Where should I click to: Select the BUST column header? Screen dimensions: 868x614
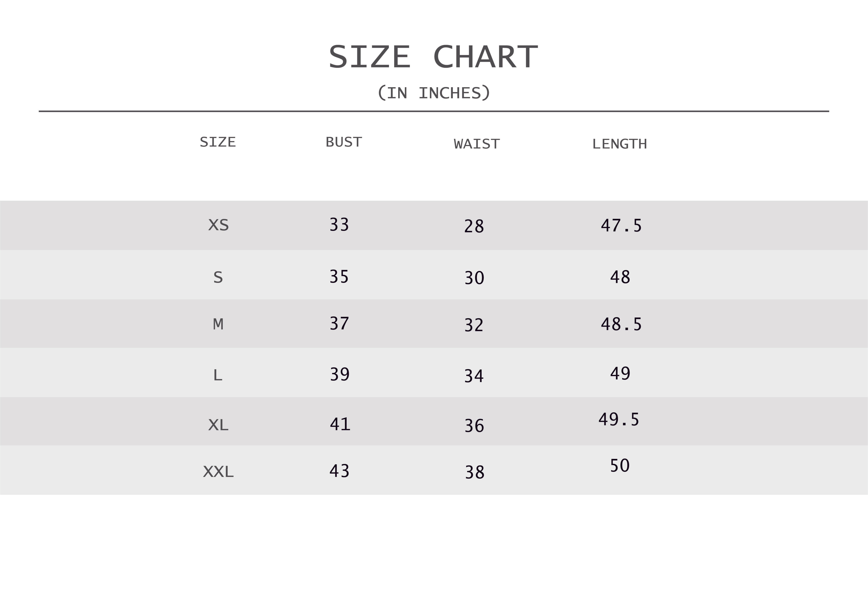click(344, 142)
